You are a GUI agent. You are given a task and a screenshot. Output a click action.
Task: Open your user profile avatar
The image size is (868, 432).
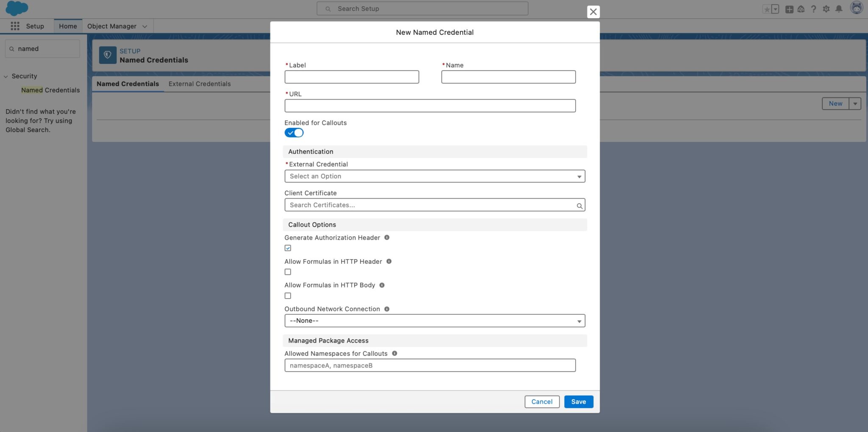(856, 8)
